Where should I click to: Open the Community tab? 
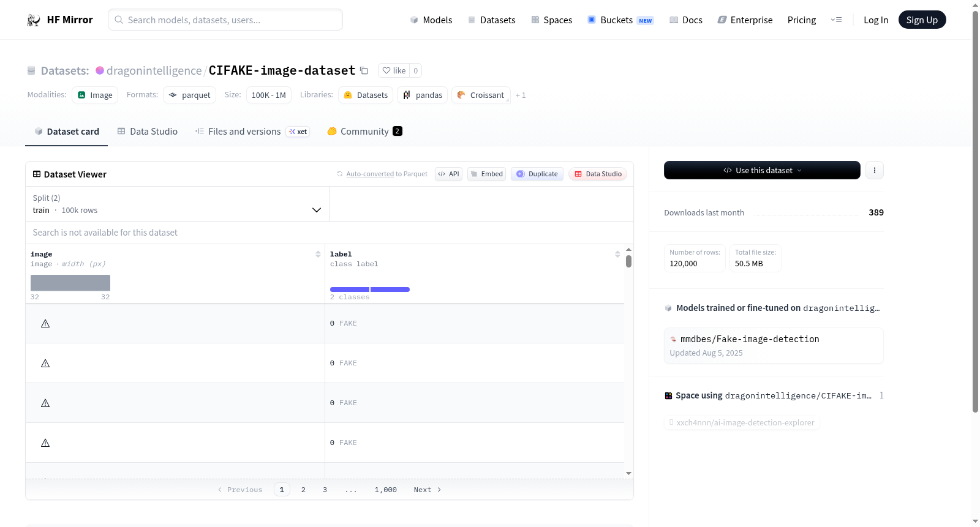364,132
